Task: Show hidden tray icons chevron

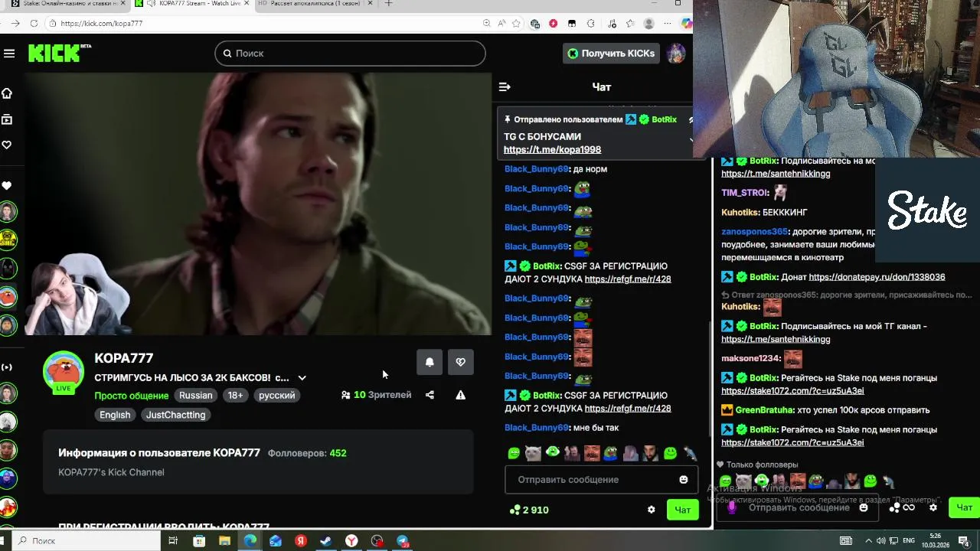Action: (x=867, y=540)
